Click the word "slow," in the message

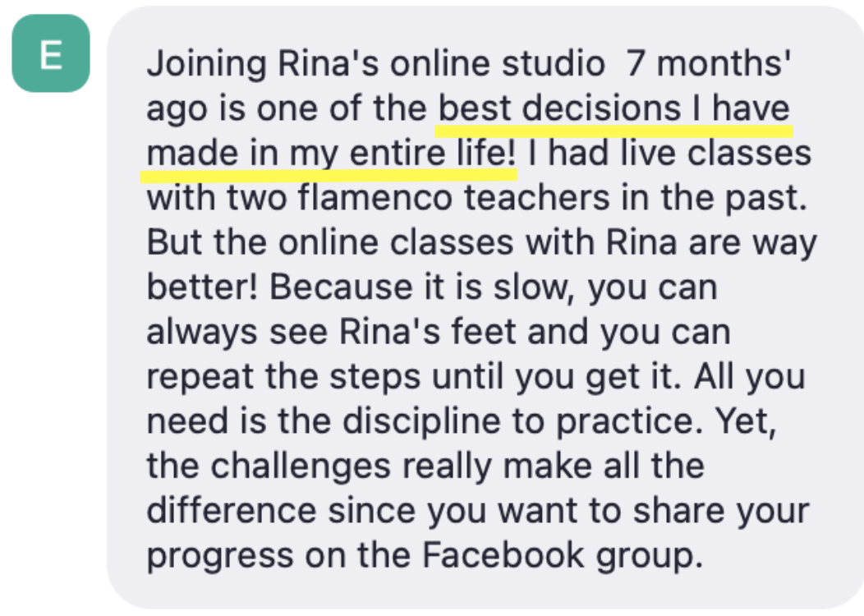[534, 287]
